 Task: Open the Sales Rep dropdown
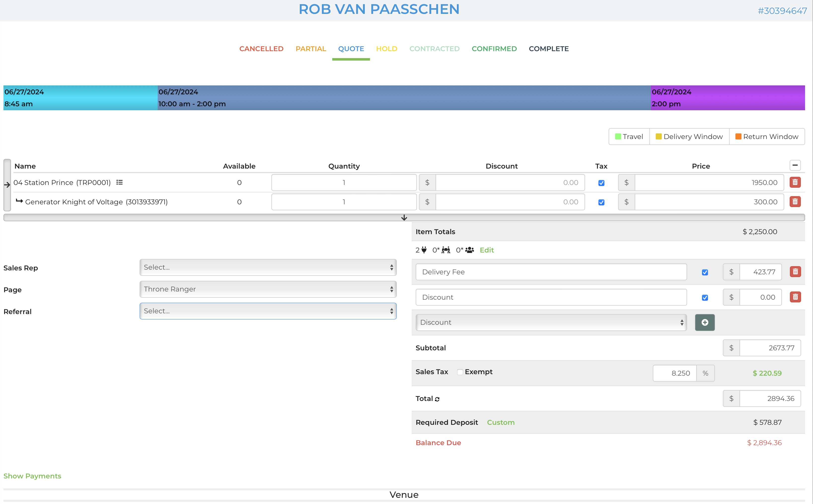pos(268,267)
